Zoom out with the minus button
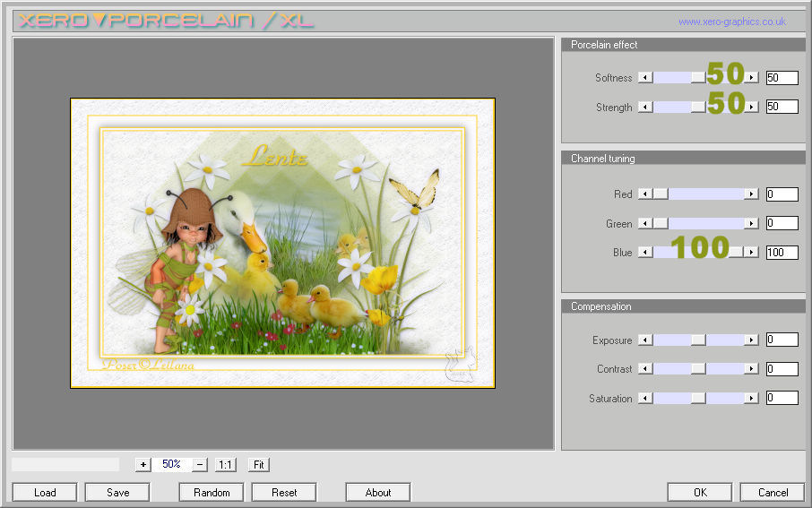Screen dimensions: 812x508 (x=200, y=464)
